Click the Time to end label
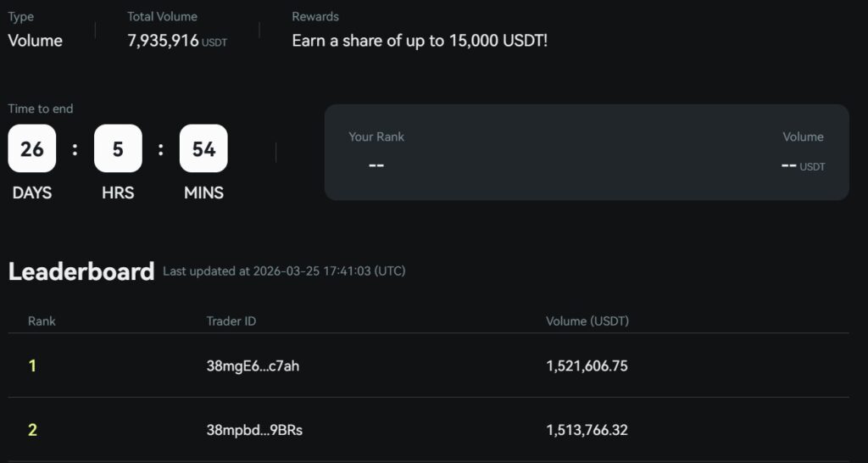 click(x=41, y=109)
